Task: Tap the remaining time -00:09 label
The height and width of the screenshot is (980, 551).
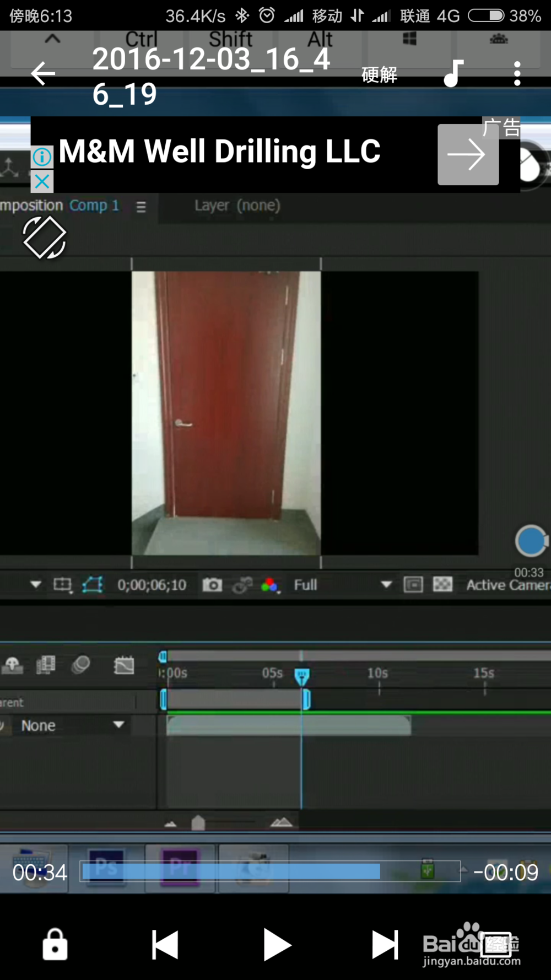Action: point(506,872)
